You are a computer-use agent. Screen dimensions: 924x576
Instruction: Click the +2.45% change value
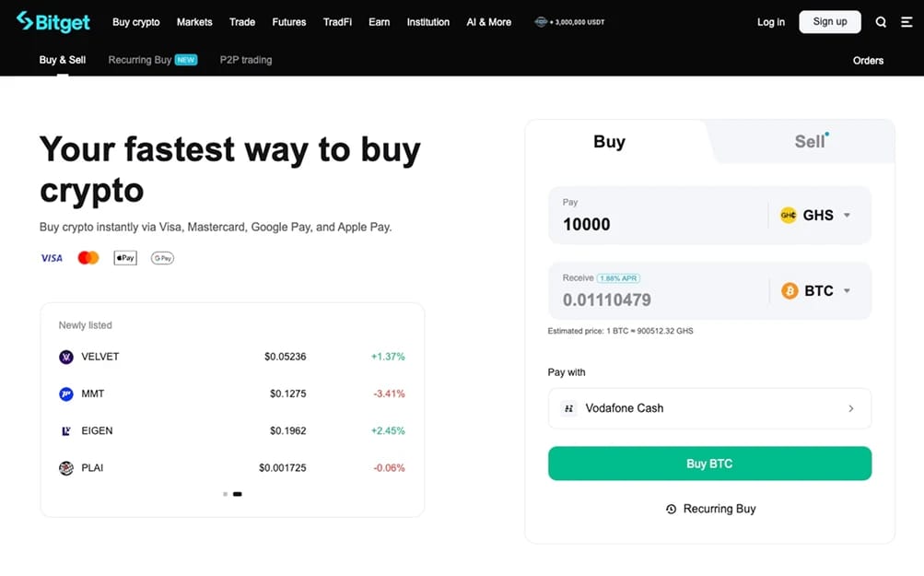click(388, 431)
